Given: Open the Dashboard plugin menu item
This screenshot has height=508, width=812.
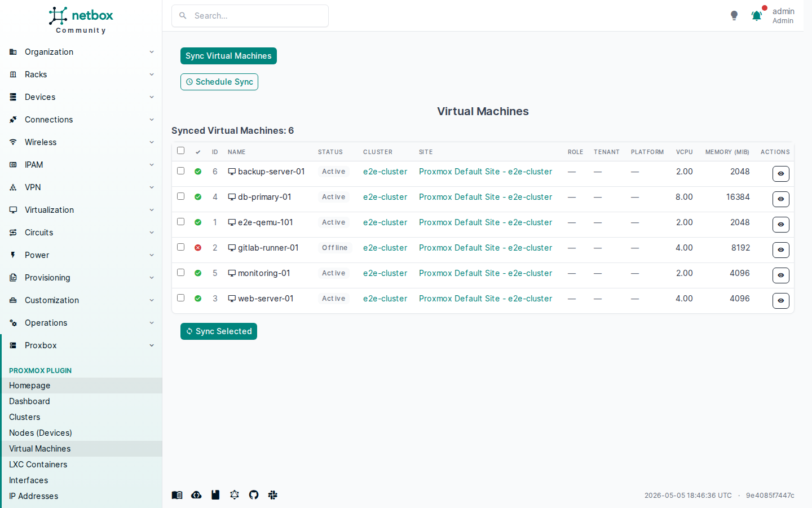Looking at the screenshot, I should tap(81, 401).
